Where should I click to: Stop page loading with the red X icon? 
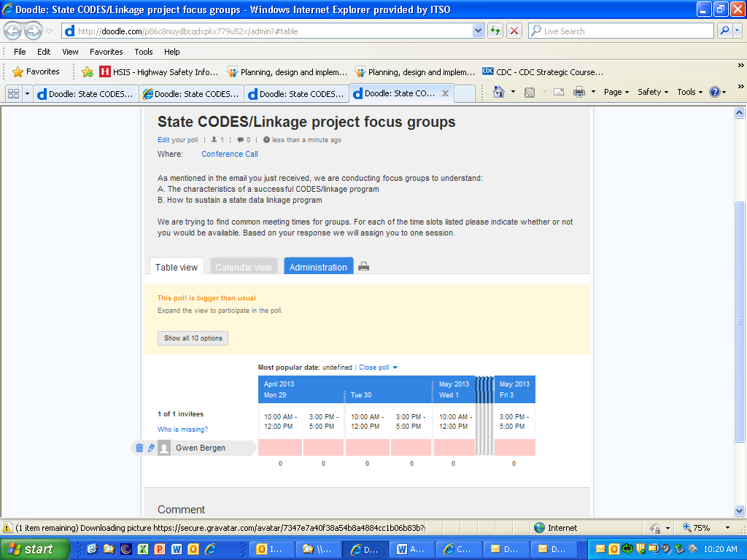click(x=514, y=31)
